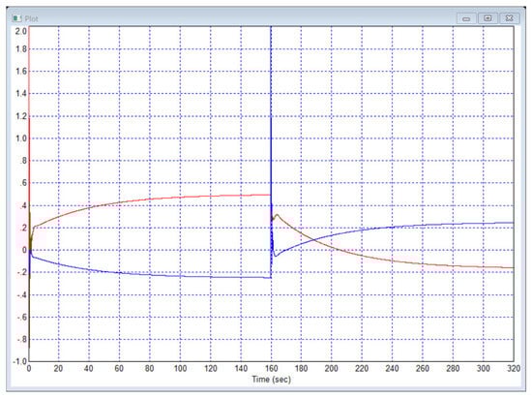Click the red curve near 100 seconds
The image size is (532, 398).
pos(180,197)
